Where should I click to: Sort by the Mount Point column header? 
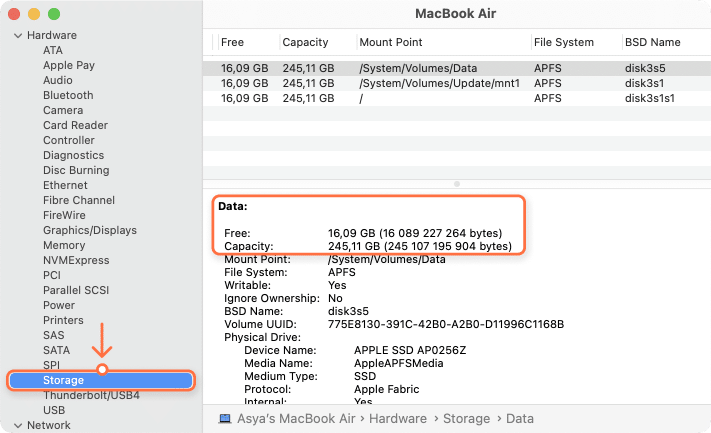click(390, 42)
